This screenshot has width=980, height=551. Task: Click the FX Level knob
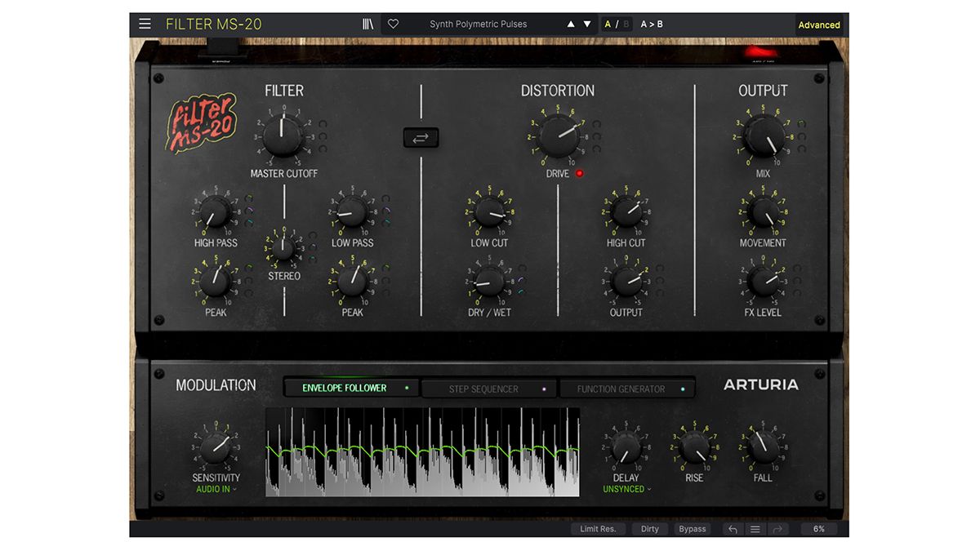coord(763,282)
